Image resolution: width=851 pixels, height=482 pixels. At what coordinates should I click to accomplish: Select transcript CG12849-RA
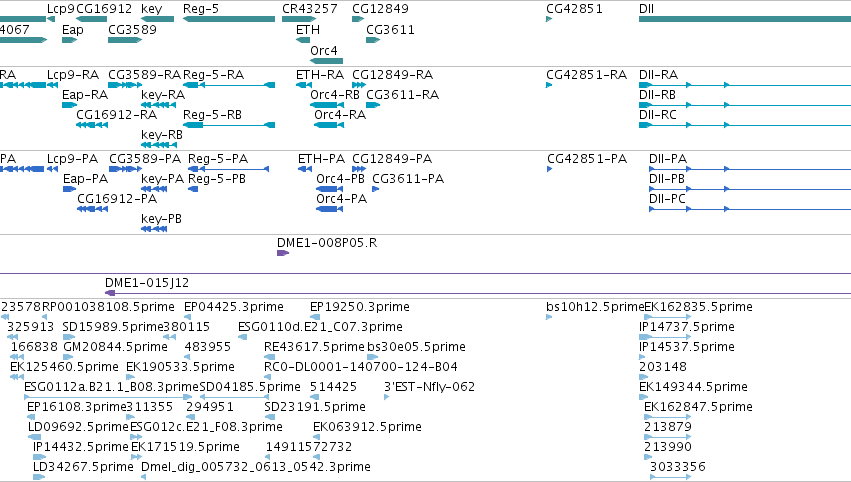pyautogui.click(x=392, y=75)
